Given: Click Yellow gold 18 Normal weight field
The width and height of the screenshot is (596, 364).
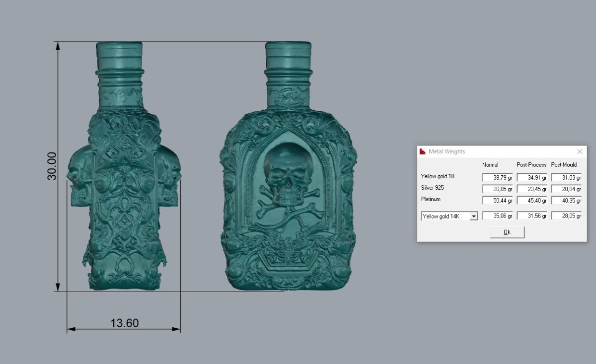Looking at the screenshot, I should pos(498,177).
